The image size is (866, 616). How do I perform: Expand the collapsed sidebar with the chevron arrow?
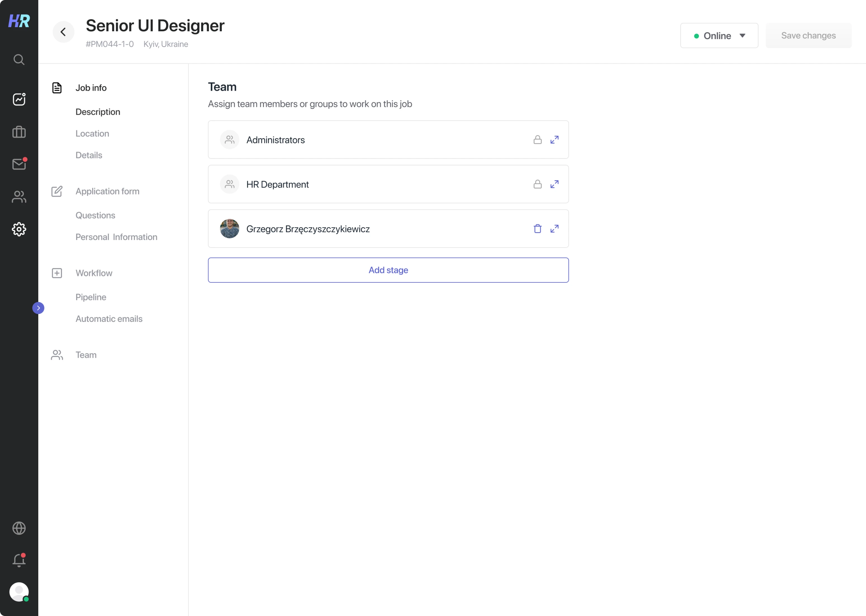pos(38,308)
